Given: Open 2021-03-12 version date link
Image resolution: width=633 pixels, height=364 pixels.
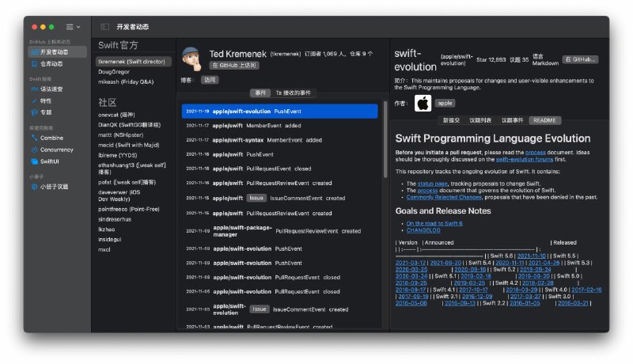Looking at the screenshot, I should pos(411,263).
